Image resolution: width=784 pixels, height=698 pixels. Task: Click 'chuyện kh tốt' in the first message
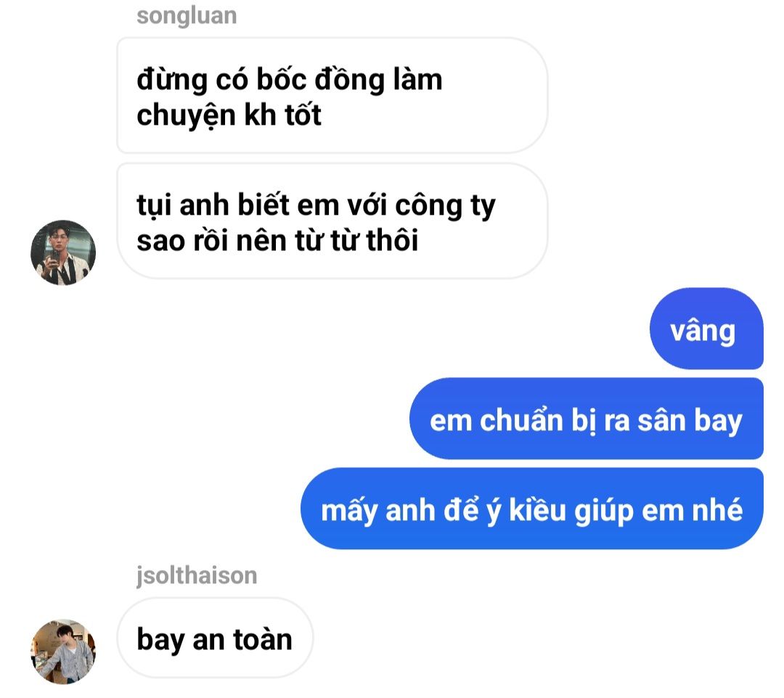pyautogui.click(x=229, y=115)
